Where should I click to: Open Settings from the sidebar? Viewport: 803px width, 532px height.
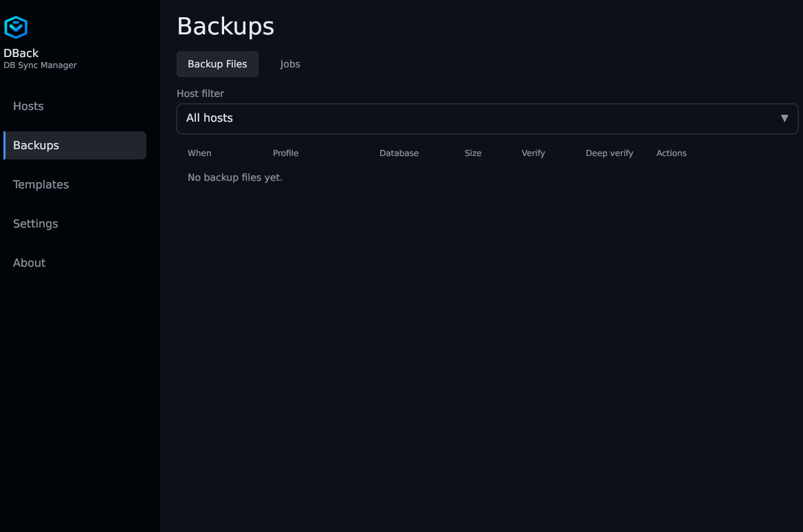(x=75, y=224)
